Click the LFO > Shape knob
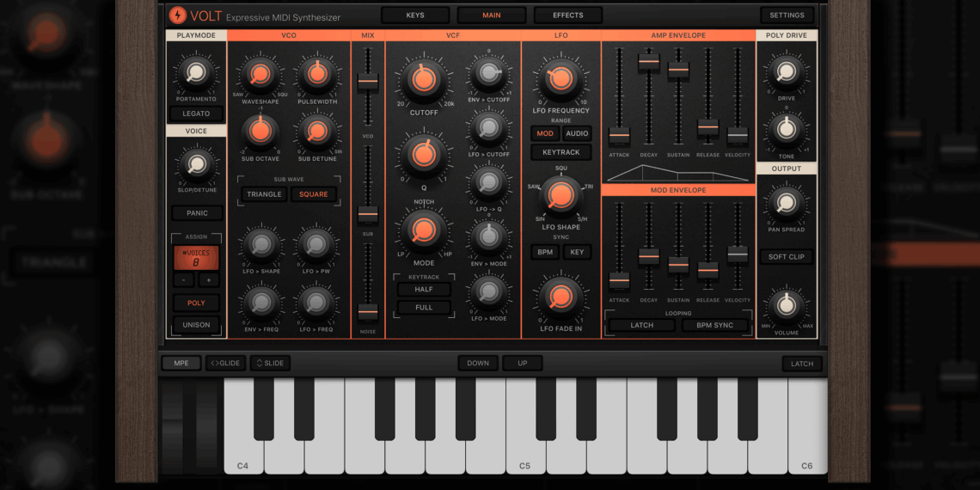 [x=260, y=245]
